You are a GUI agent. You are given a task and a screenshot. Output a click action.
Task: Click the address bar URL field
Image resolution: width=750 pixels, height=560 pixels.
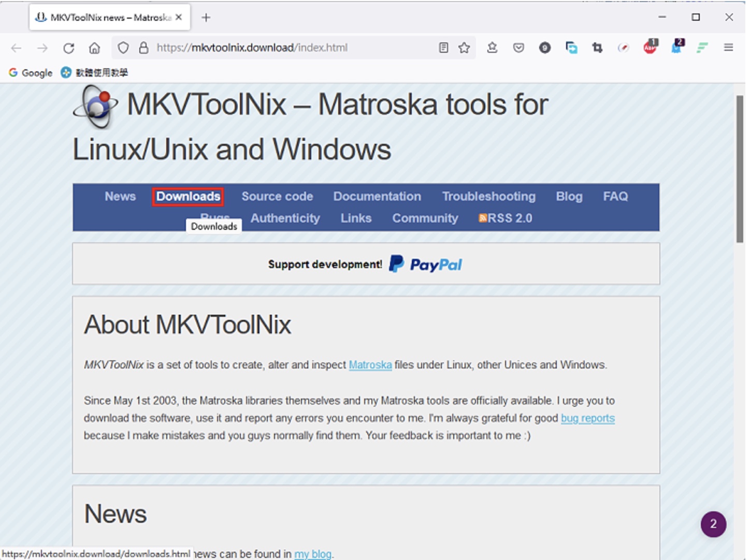click(293, 48)
